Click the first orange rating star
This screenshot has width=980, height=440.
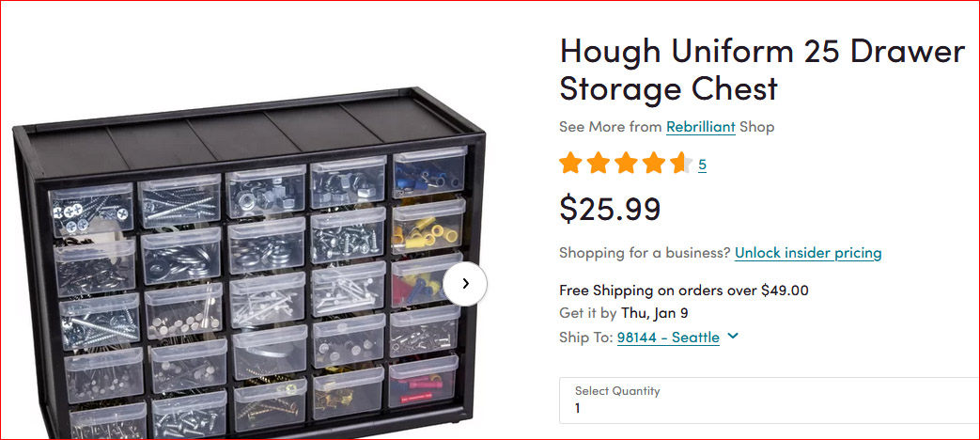(570, 164)
